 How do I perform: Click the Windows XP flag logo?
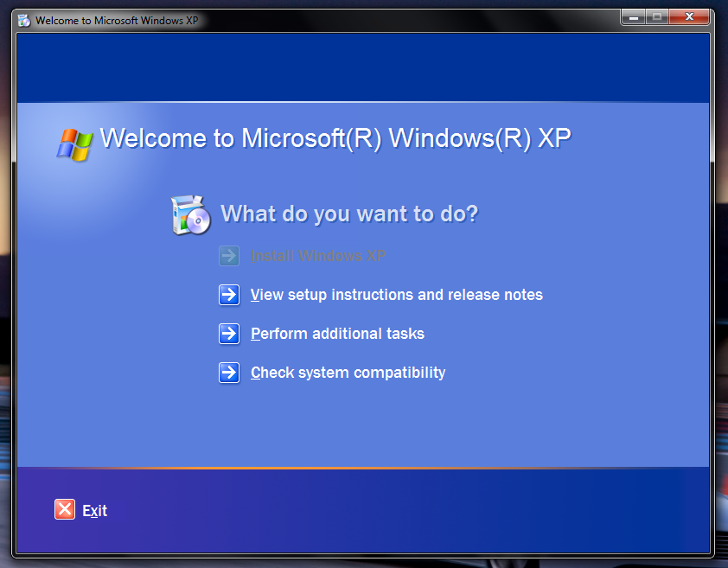(x=74, y=145)
